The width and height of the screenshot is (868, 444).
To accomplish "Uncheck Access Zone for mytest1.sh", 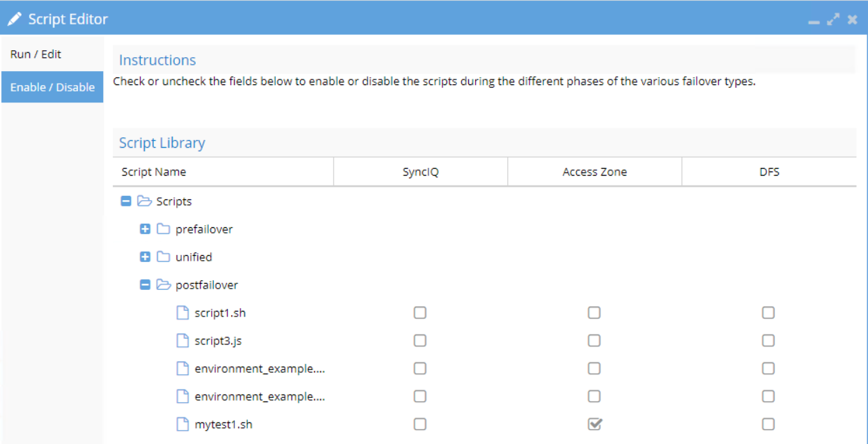I will point(594,424).
